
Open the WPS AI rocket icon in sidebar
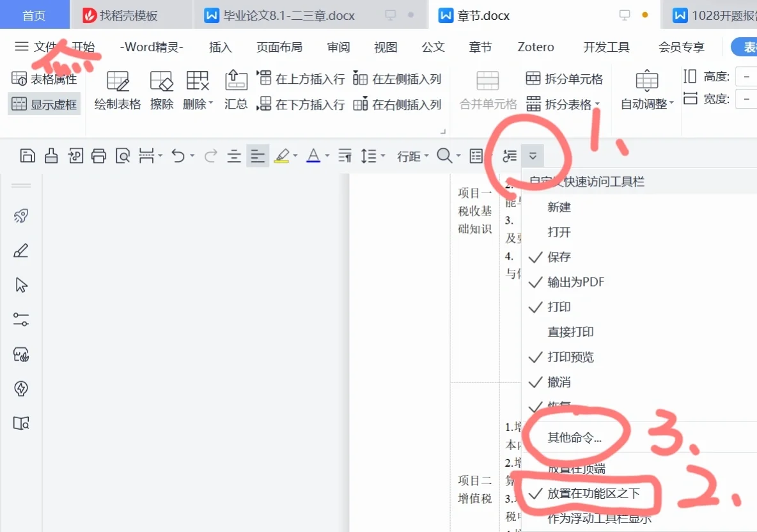[20, 215]
